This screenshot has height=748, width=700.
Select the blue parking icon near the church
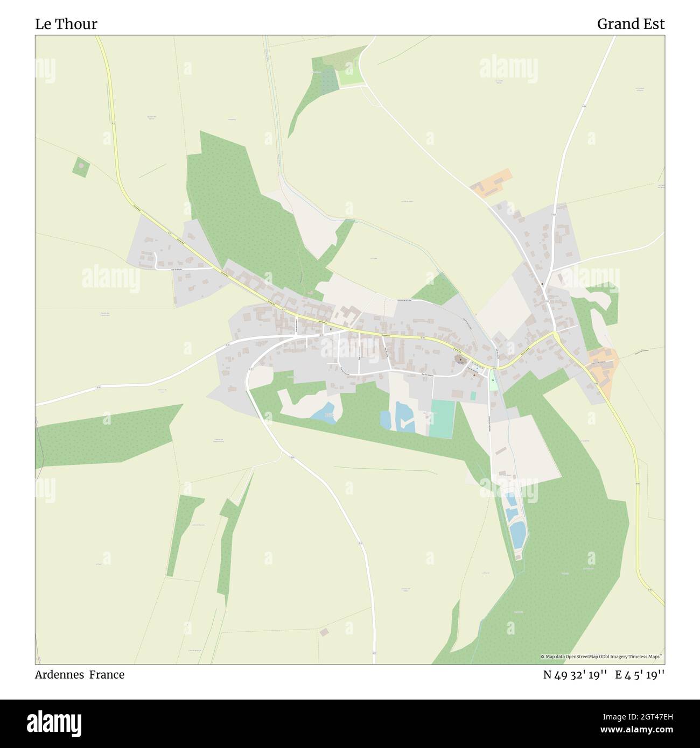tap(477, 369)
